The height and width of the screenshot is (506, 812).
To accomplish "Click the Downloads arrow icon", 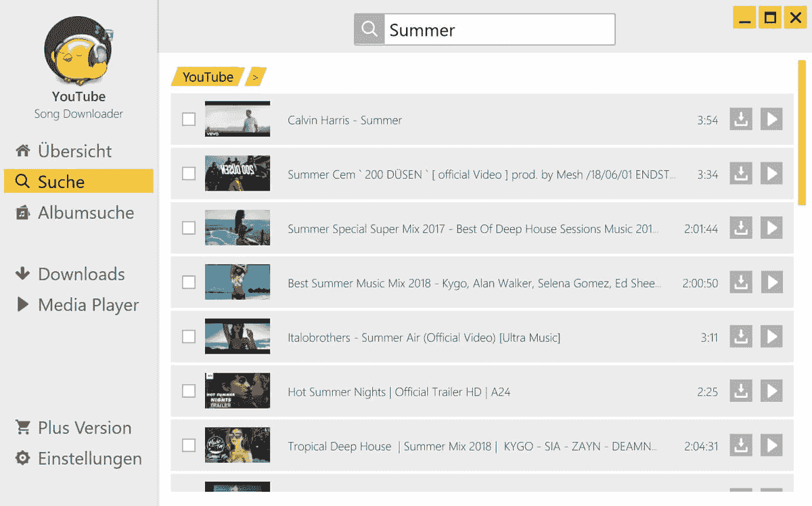I will click(23, 273).
